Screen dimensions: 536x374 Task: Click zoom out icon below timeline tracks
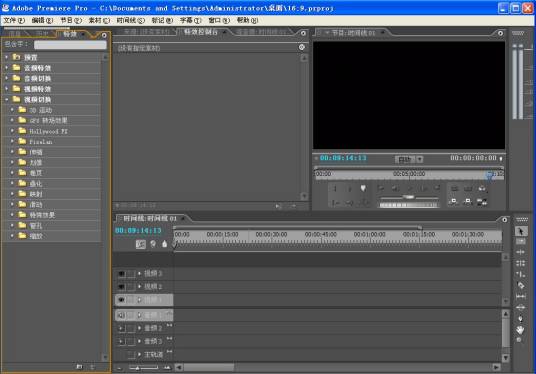tap(119, 368)
